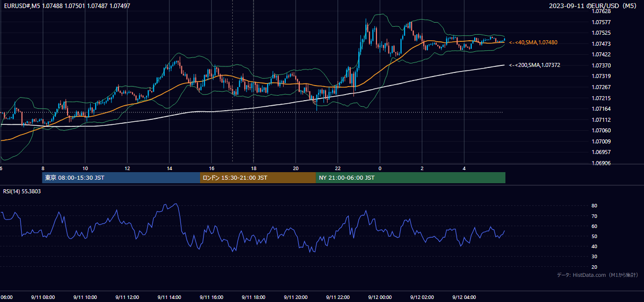Click hour label 14 under price chart
The width and height of the screenshot is (644, 302).
point(169,169)
